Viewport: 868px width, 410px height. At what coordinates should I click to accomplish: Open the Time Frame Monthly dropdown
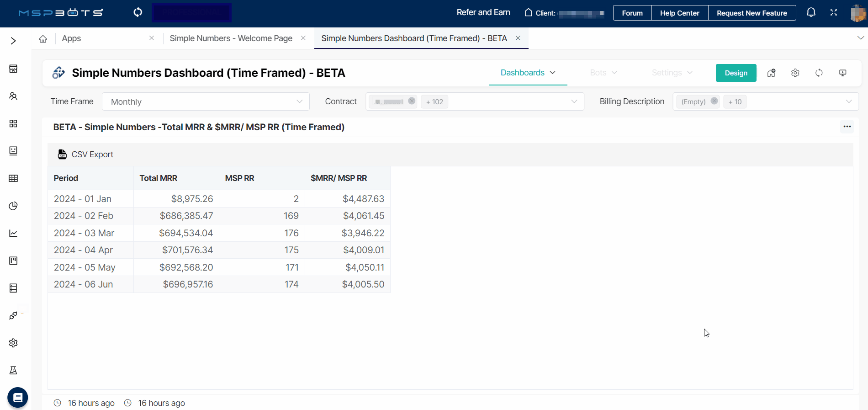(x=206, y=101)
